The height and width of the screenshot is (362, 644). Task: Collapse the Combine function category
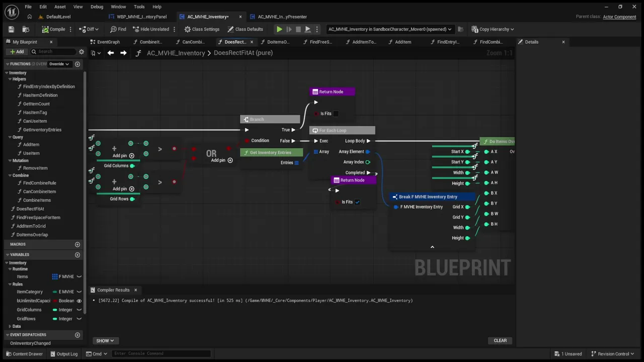coord(10,175)
